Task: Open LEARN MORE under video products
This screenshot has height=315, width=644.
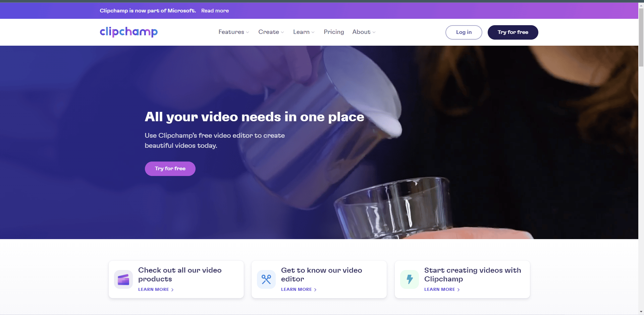Action: (x=156, y=289)
